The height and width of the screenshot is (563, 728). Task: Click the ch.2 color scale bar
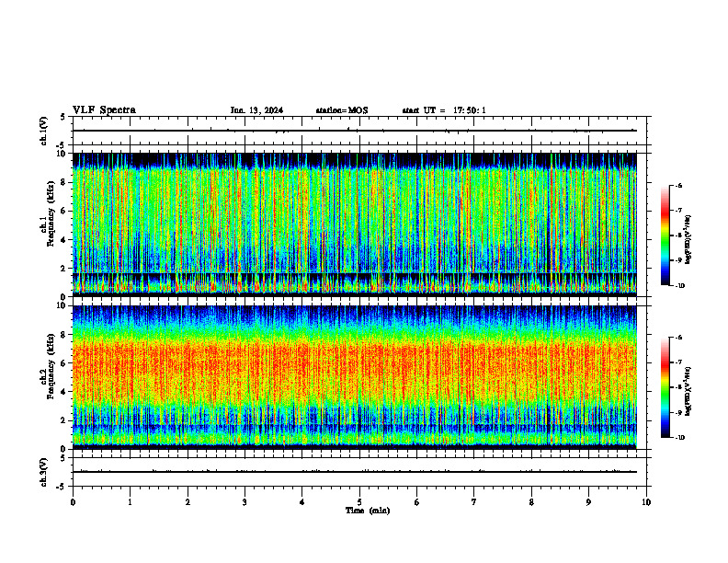(x=665, y=387)
